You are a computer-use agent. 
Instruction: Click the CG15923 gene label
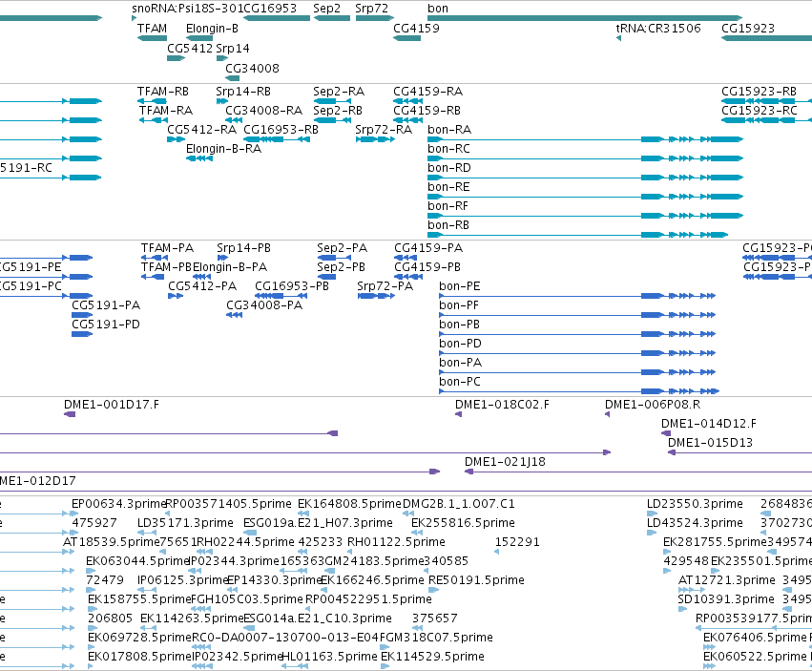tap(748, 29)
